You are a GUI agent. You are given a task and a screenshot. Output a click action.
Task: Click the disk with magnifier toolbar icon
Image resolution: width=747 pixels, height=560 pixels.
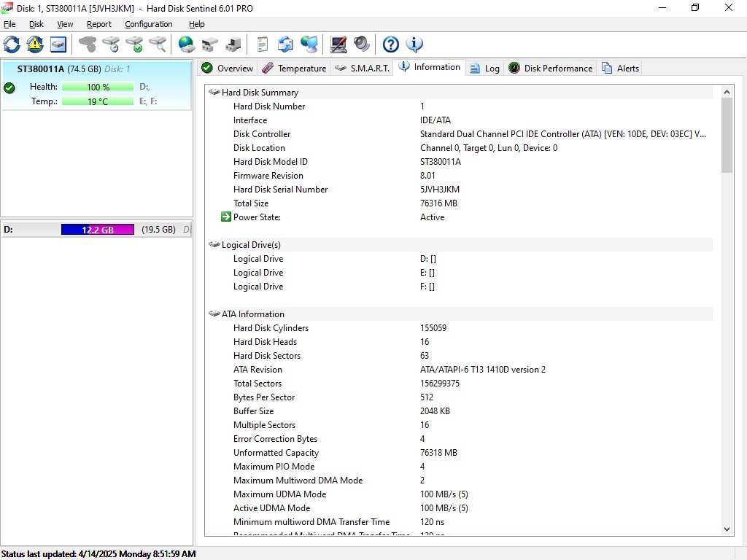[158, 44]
